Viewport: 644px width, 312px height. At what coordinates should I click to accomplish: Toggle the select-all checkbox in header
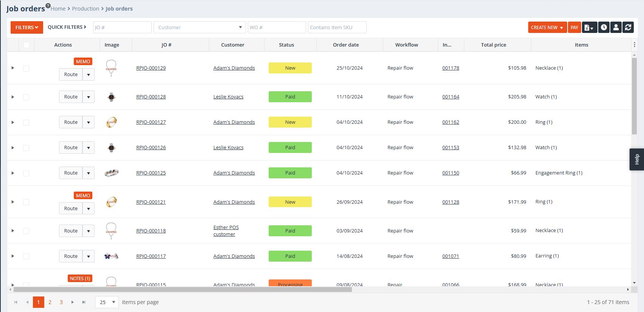tap(26, 45)
